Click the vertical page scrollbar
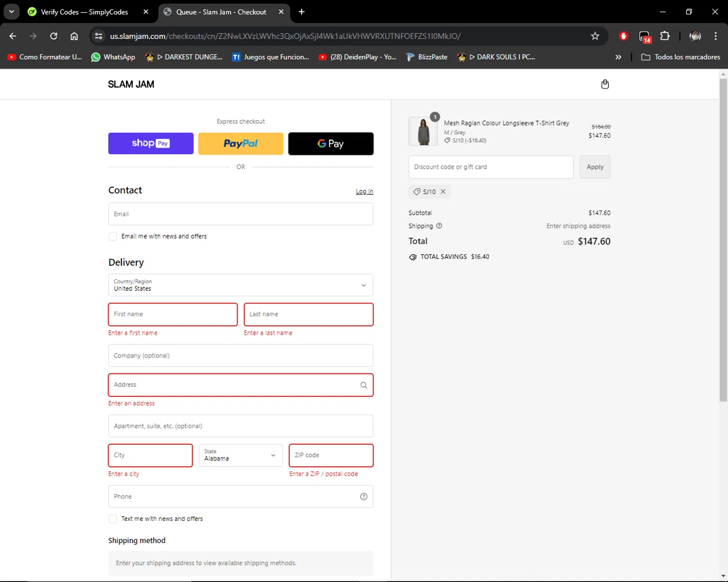The width and height of the screenshot is (728, 582). coord(723,240)
